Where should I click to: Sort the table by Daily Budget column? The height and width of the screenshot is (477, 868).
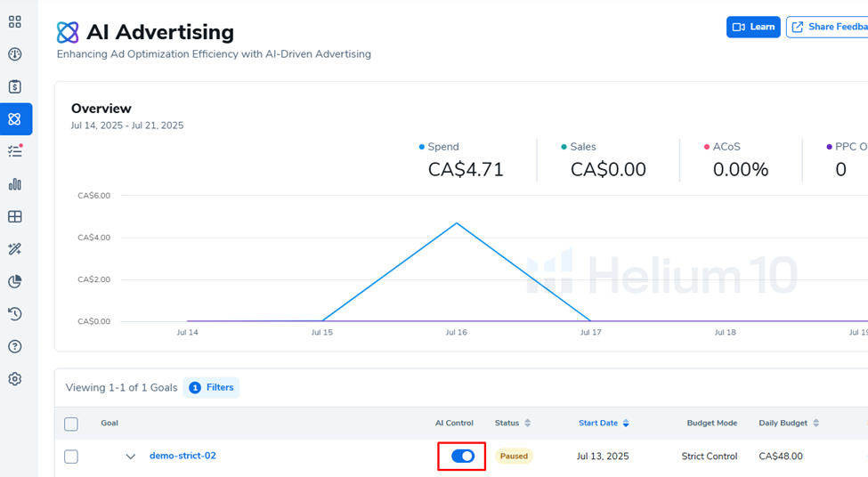(789, 424)
